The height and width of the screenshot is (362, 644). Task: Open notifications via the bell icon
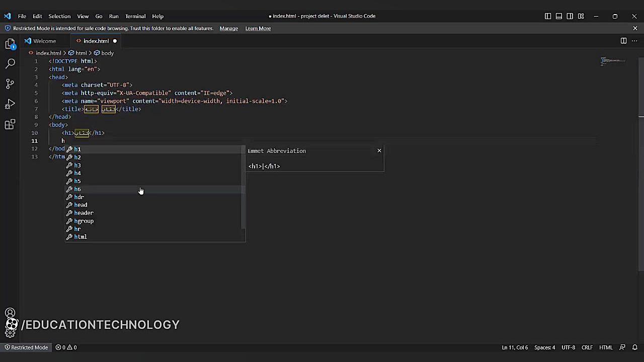coord(635,347)
